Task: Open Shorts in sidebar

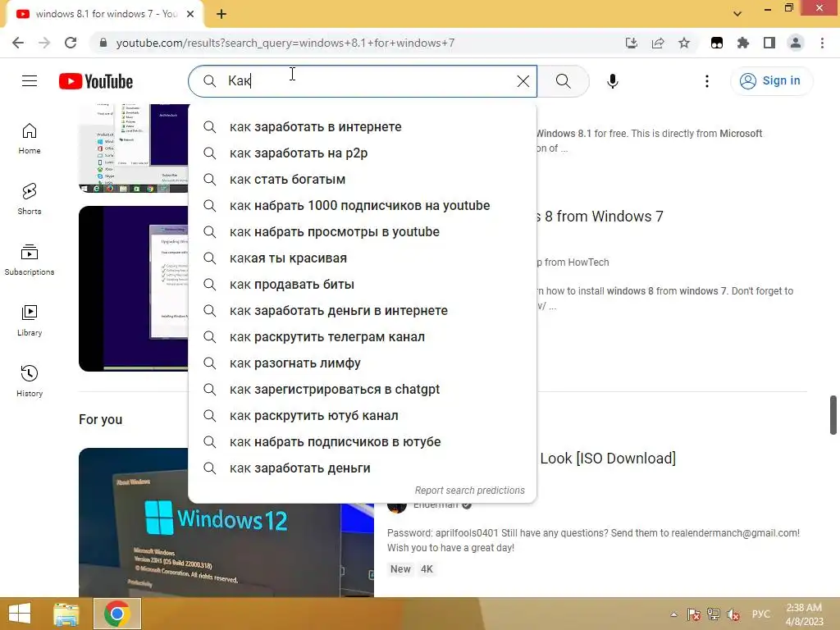Action: pyautogui.click(x=30, y=199)
